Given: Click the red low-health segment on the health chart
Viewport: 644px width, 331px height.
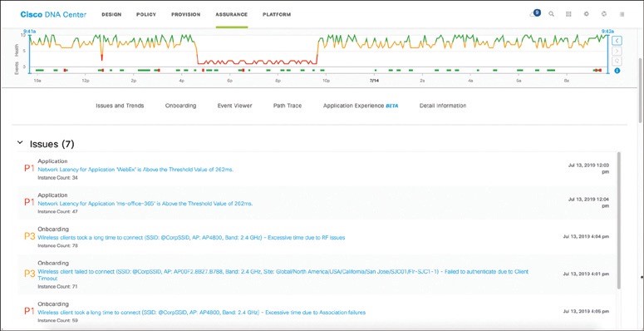Looking at the screenshot, I should coord(258,62).
